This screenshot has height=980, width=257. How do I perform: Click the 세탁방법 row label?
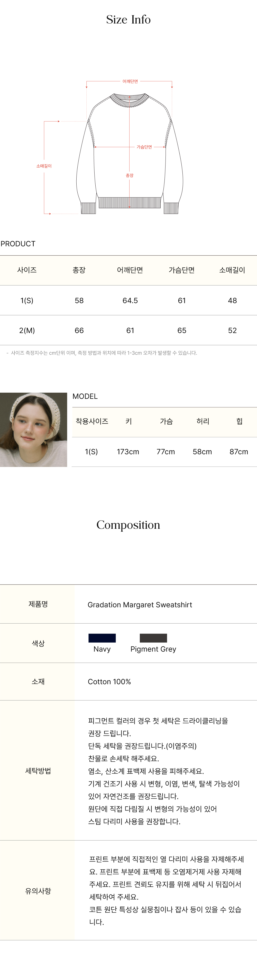click(38, 771)
